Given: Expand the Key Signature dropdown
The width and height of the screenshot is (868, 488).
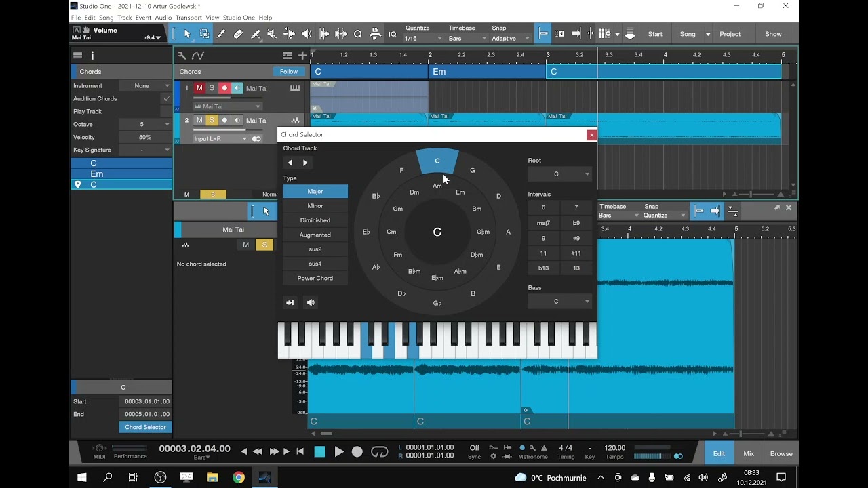Looking at the screenshot, I should tap(145, 150).
